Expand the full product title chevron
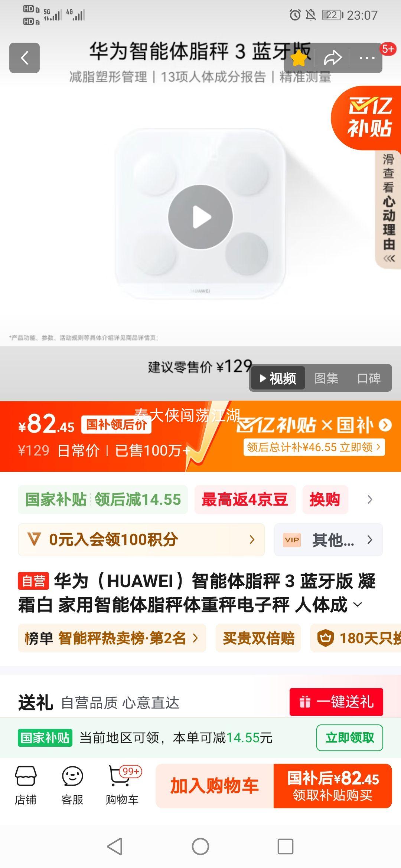401x868 pixels. pos(358,605)
